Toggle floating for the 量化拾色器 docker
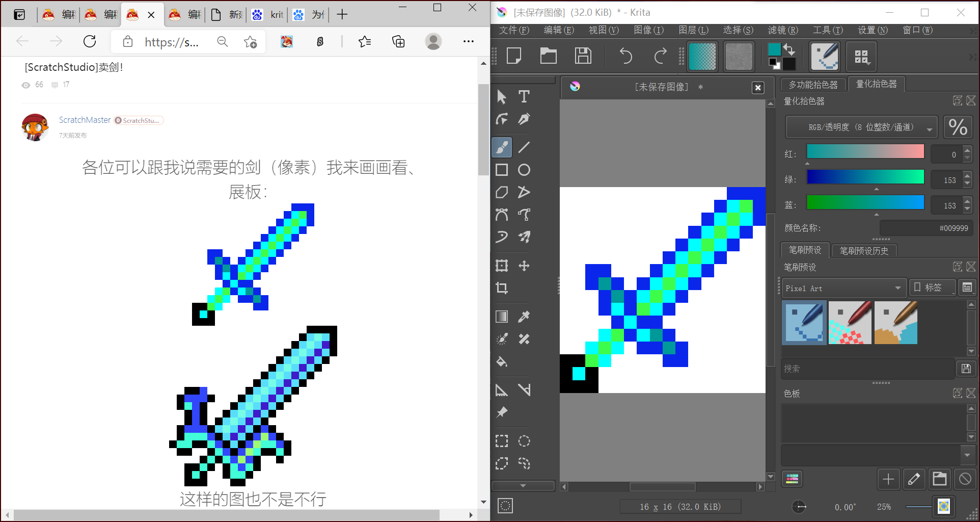 click(x=958, y=101)
